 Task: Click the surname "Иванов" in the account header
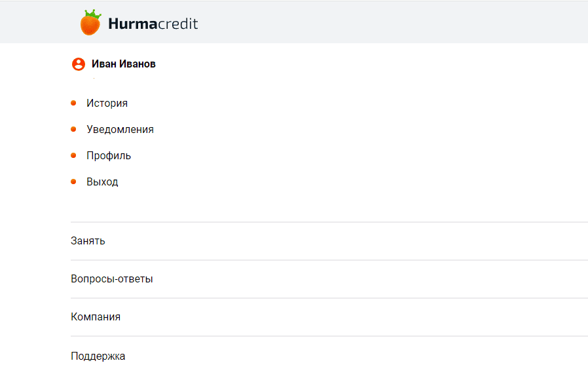tap(138, 64)
